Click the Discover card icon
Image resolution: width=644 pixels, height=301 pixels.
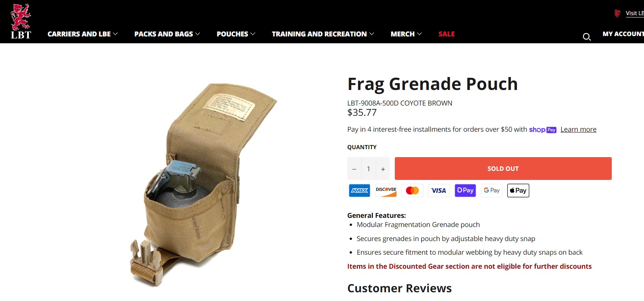386,191
